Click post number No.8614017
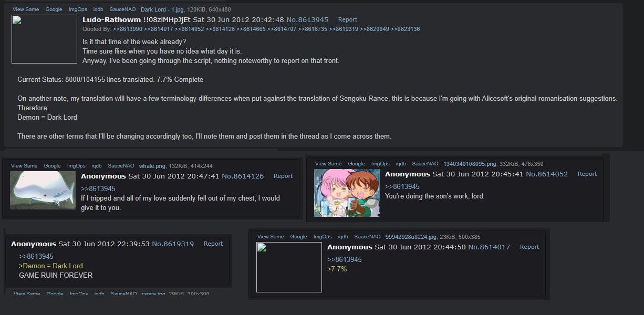The height and width of the screenshot is (315, 644). click(x=489, y=247)
